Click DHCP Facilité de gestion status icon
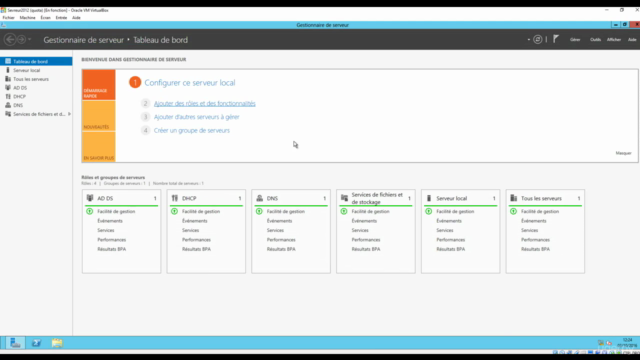Image resolution: width=640 pixels, height=360 pixels. 174,211
